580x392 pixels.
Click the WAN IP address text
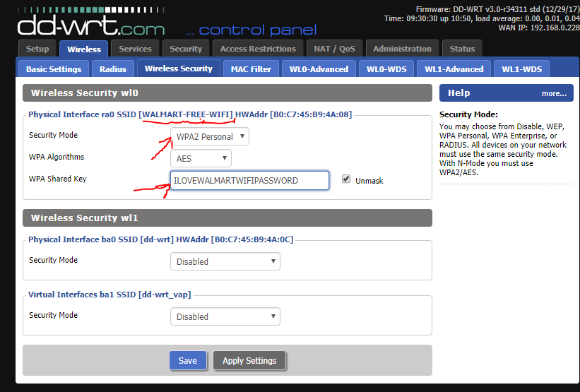539,28
